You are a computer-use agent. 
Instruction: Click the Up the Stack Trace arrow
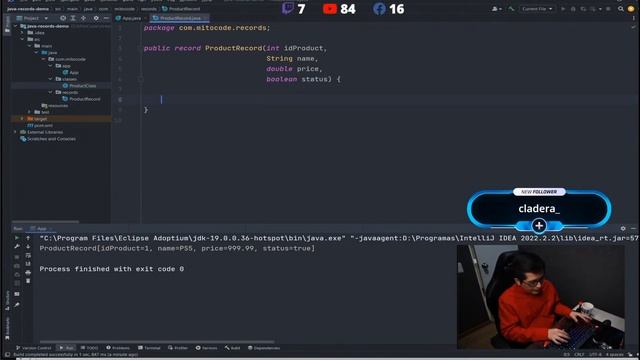pyautogui.click(x=28, y=238)
